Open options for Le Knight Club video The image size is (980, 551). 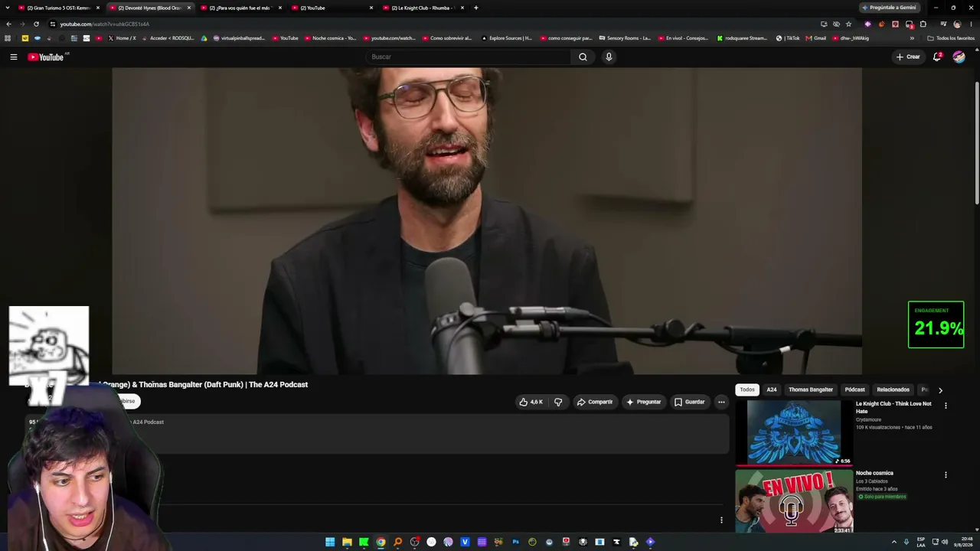pyautogui.click(x=946, y=406)
